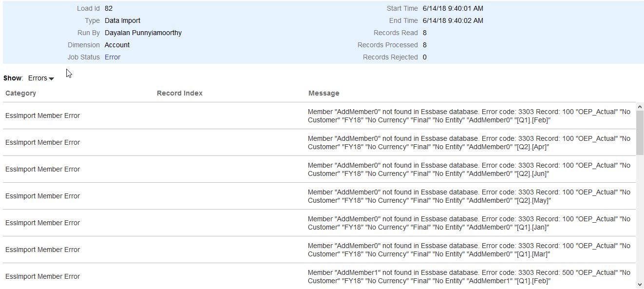
Task: Select the first EssImport Member Error row
Action: click(x=42, y=116)
